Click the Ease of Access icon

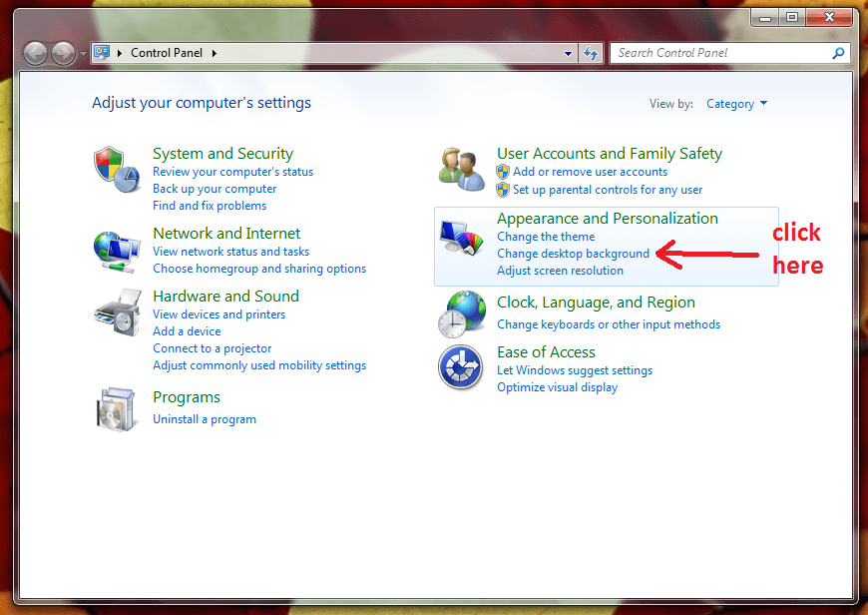click(461, 366)
